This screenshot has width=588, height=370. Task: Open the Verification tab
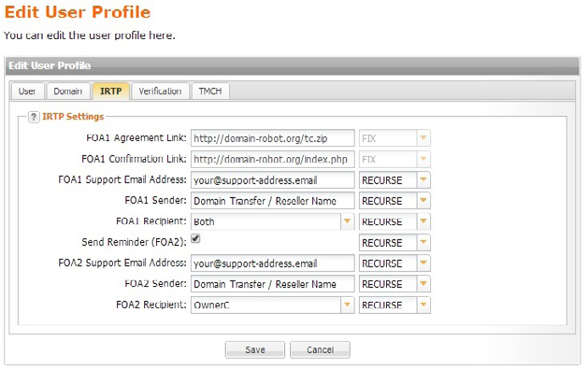point(160,91)
